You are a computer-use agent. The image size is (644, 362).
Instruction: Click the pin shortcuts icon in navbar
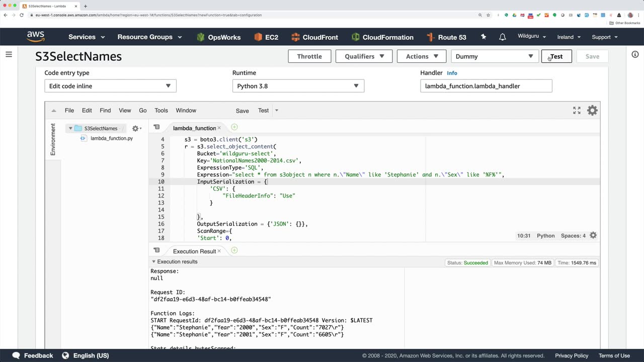tap(484, 37)
